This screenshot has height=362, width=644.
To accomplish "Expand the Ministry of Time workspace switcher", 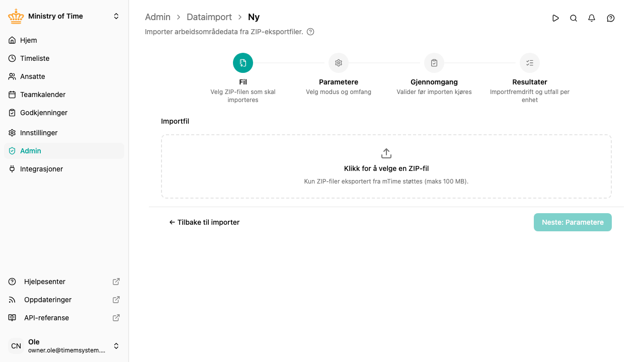I will click(116, 16).
